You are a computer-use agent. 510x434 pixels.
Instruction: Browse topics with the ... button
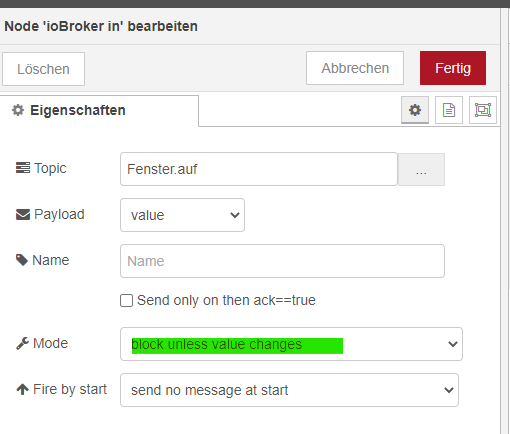pos(421,169)
